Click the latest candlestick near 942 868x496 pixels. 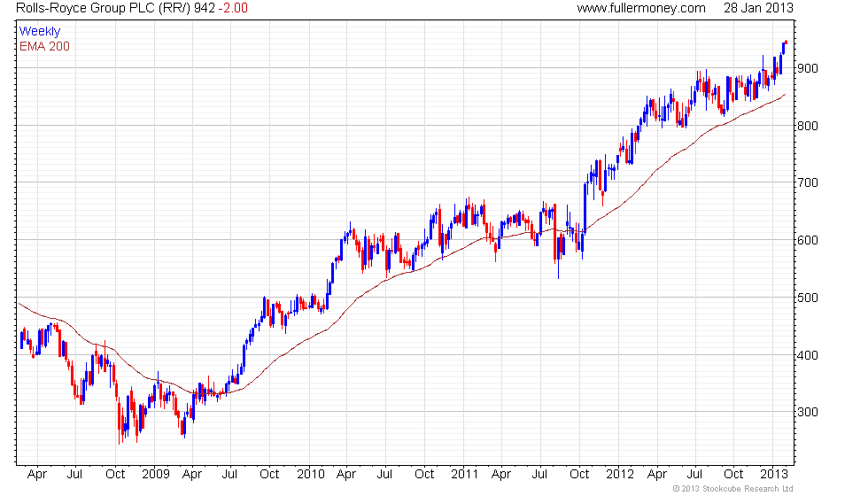[787, 43]
